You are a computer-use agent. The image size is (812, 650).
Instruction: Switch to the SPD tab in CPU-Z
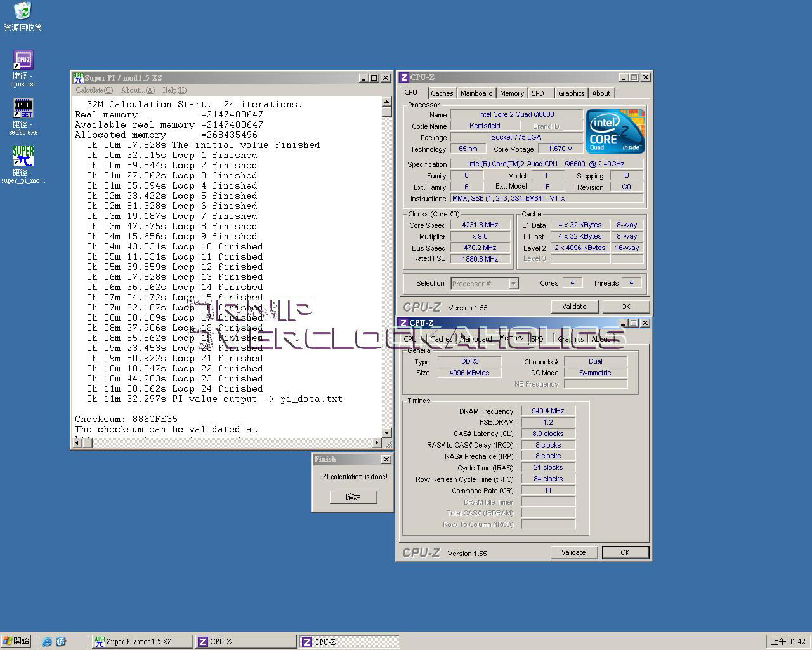tap(538, 93)
